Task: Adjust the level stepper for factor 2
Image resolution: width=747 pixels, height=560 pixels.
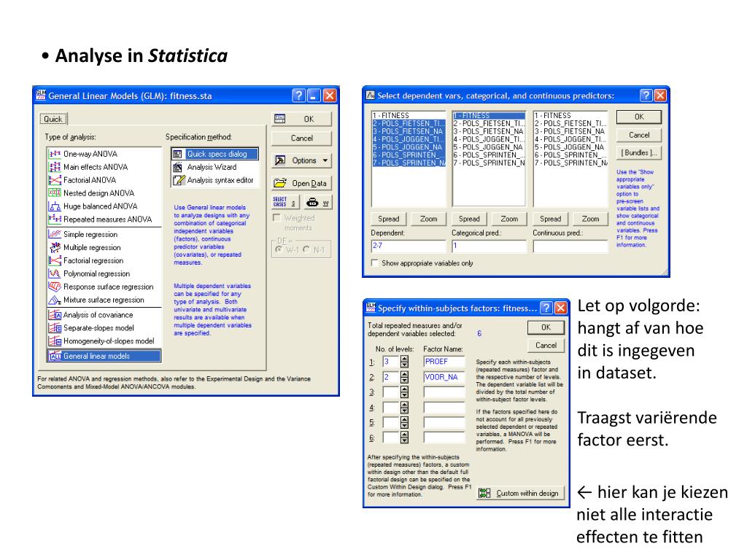Action: pyautogui.click(x=404, y=377)
